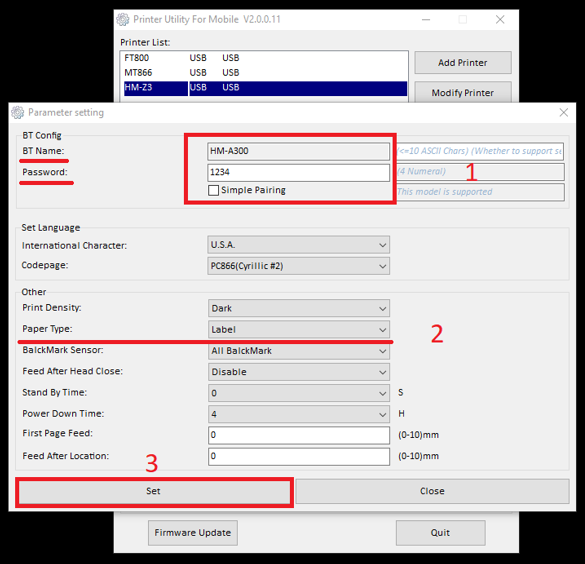
Task: Click the Printer Utility title bar icon
Action: (123, 19)
